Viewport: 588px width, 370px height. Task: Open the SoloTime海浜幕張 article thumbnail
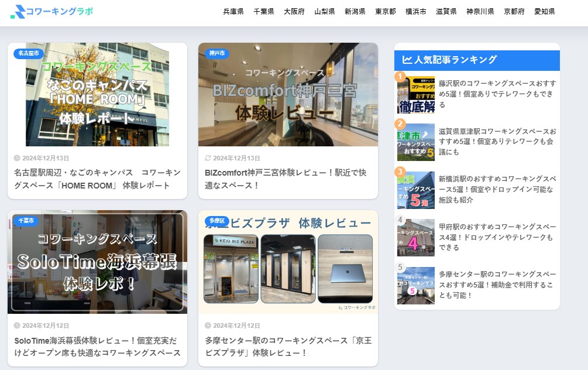tap(97, 262)
